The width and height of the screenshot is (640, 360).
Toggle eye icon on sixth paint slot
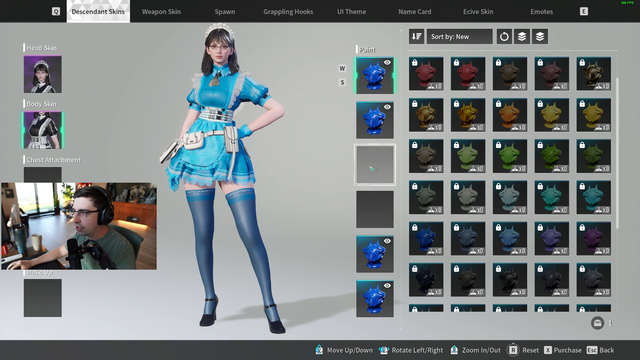pos(387,285)
